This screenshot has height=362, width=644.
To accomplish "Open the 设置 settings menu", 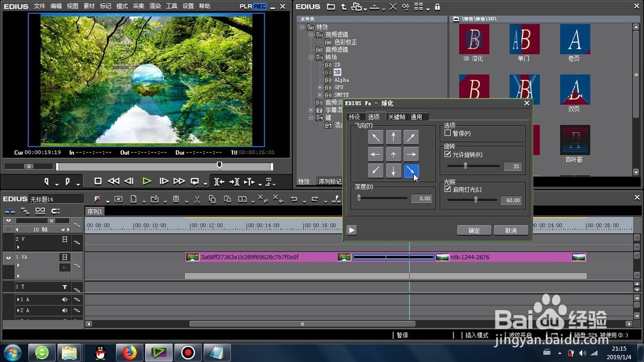I will (187, 6).
